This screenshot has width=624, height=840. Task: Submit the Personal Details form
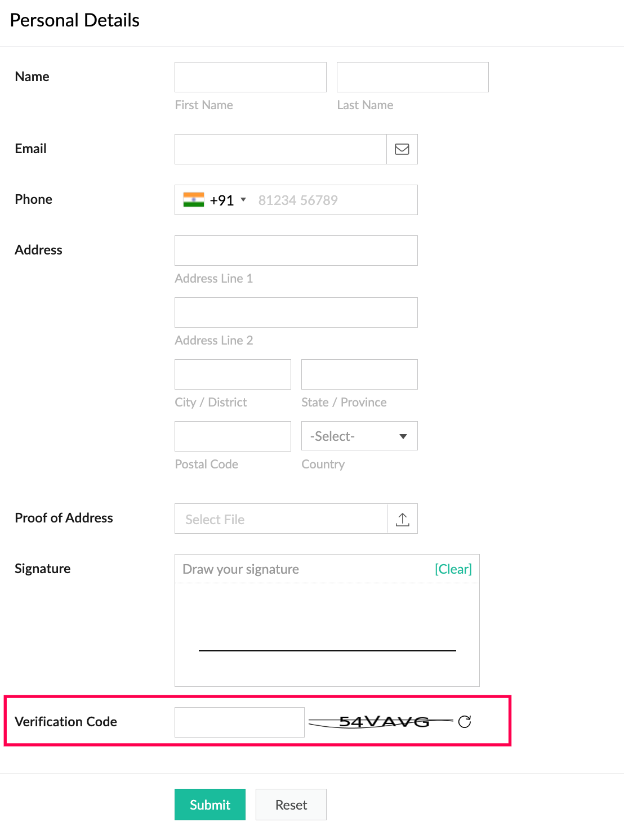pyautogui.click(x=210, y=805)
